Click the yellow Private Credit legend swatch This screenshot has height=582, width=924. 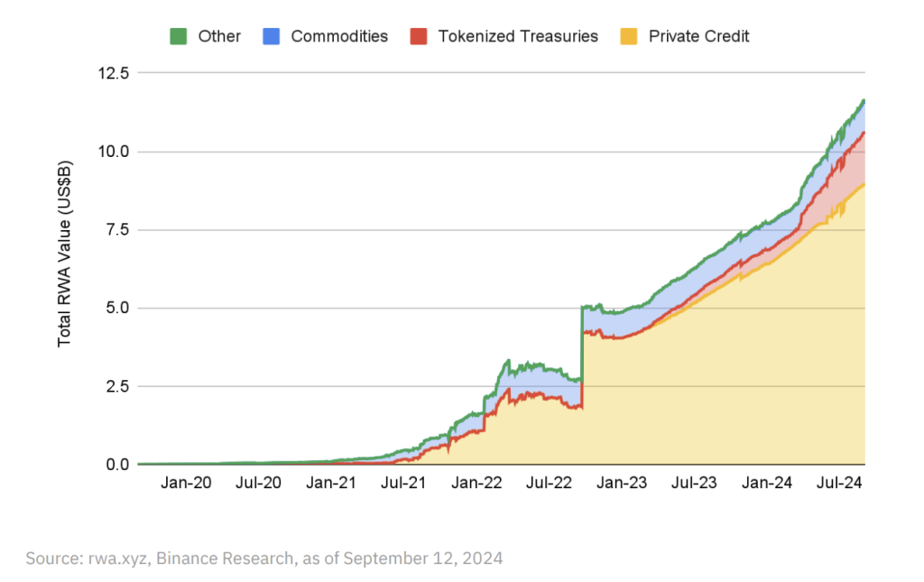pyautogui.click(x=629, y=37)
